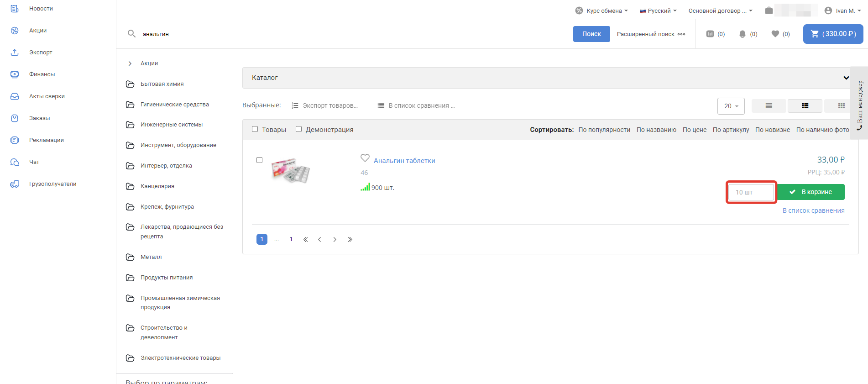Enable the Демонстрация checkbox
Viewport: 868px width, 384px height.
tap(299, 129)
